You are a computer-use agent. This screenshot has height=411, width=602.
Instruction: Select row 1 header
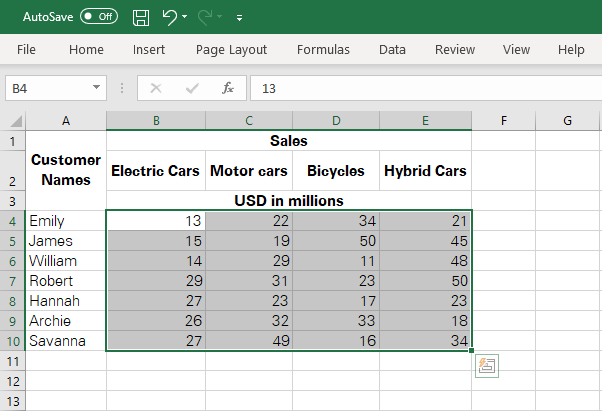[13, 141]
